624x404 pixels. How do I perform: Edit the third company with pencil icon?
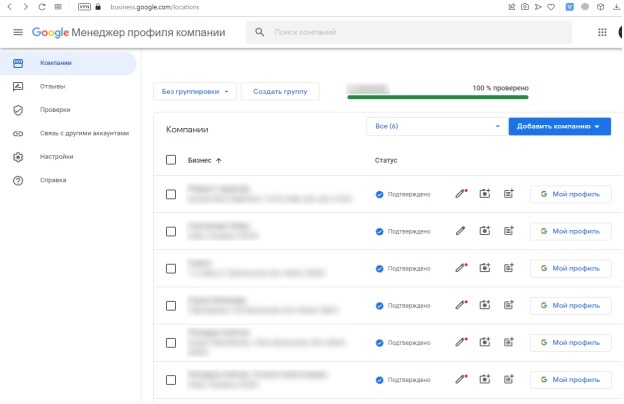click(461, 268)
